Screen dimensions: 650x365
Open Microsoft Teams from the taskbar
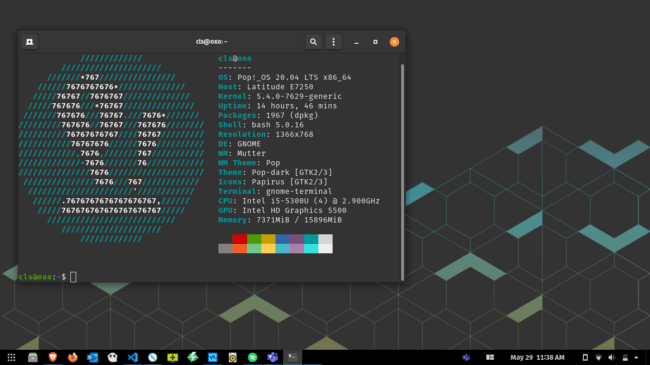(x=272, y=357)
